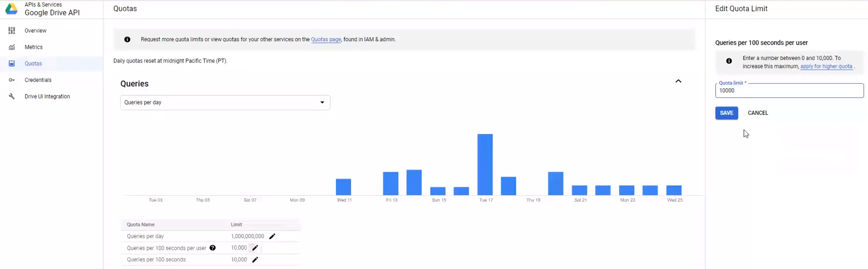Edit Queries per 100 seconds per user limit
Screen dimensions: 868x269
255,248
